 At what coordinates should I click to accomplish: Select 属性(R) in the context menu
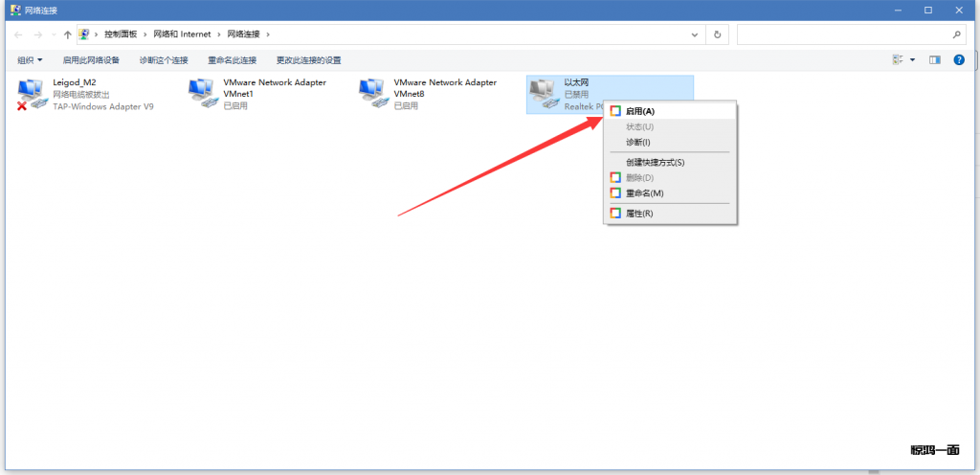coord(638,213)
